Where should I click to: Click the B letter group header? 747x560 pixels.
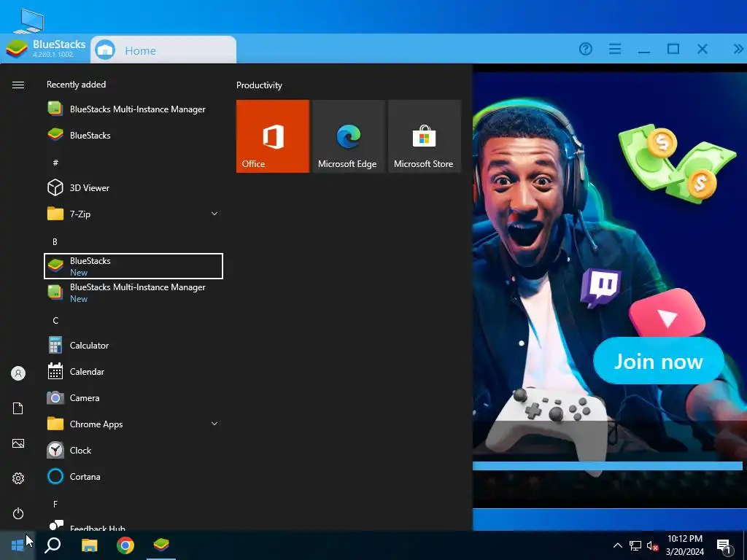click(55, 241)
